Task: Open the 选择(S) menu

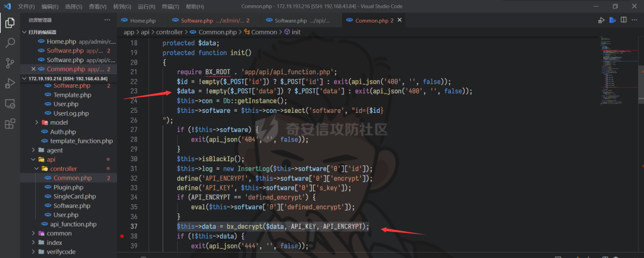Action: coord(73,7)
